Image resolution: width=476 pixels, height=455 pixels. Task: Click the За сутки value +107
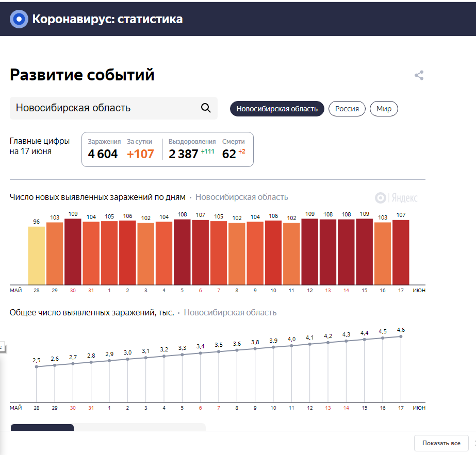tap(140, 154)
